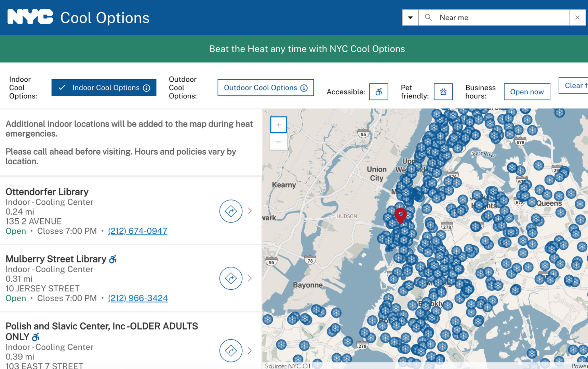
Task: Zoom out on the map
Action: point(279,142)
